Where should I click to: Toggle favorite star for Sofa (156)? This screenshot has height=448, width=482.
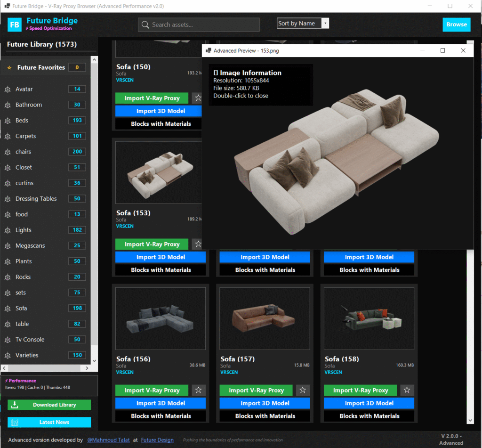point(198,390)
